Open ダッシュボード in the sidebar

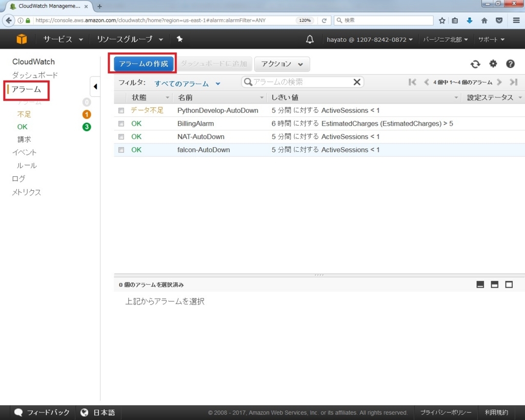pyautogui.click(x=35, y=75)
